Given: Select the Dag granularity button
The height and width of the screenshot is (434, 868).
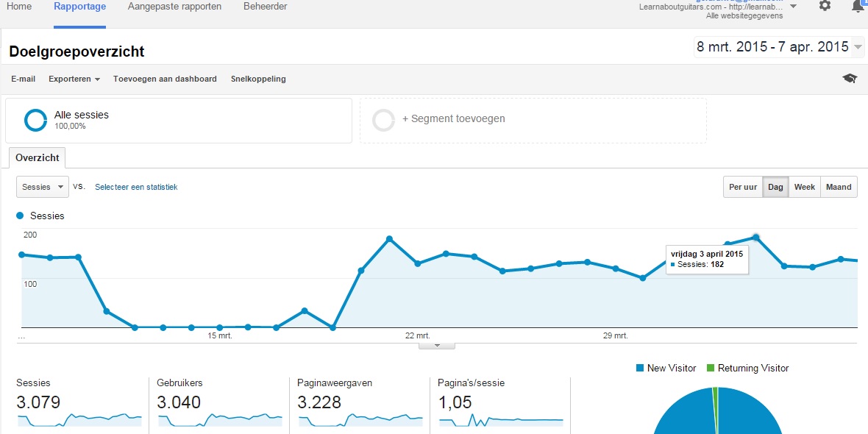Looking at the screenshot, I should pyautogui.click(x=775, y=187).
